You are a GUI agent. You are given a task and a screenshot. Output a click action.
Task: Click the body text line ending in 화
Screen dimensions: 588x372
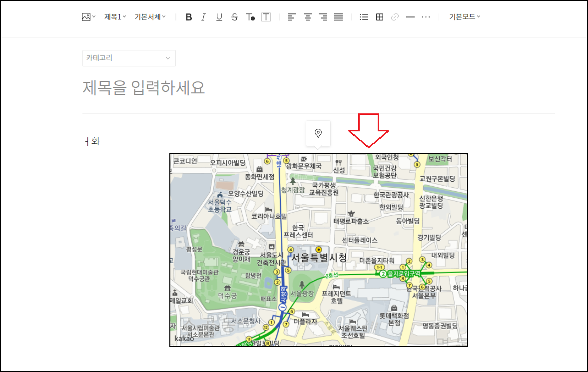tap(92, 141)
